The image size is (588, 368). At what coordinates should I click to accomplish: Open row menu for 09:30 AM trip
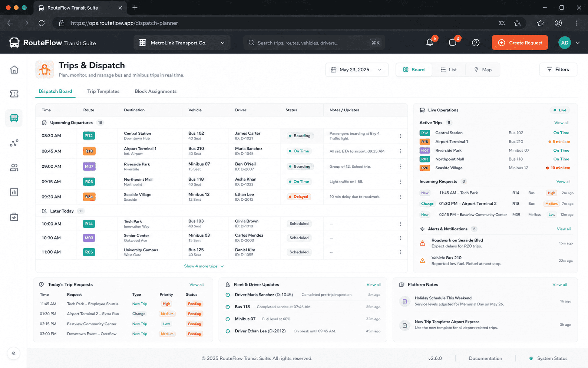pyautogui.click(x=400, y=197)
